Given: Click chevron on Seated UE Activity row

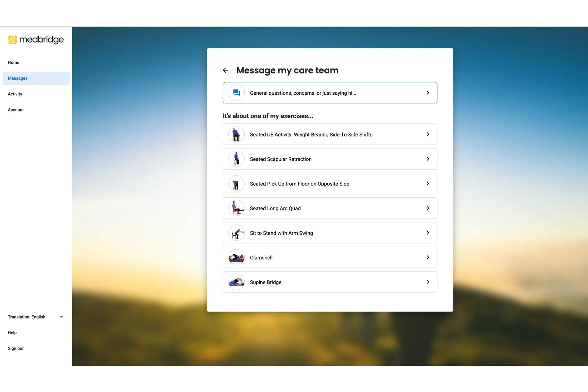Looking at the screenshot, I should click(428, 134).
